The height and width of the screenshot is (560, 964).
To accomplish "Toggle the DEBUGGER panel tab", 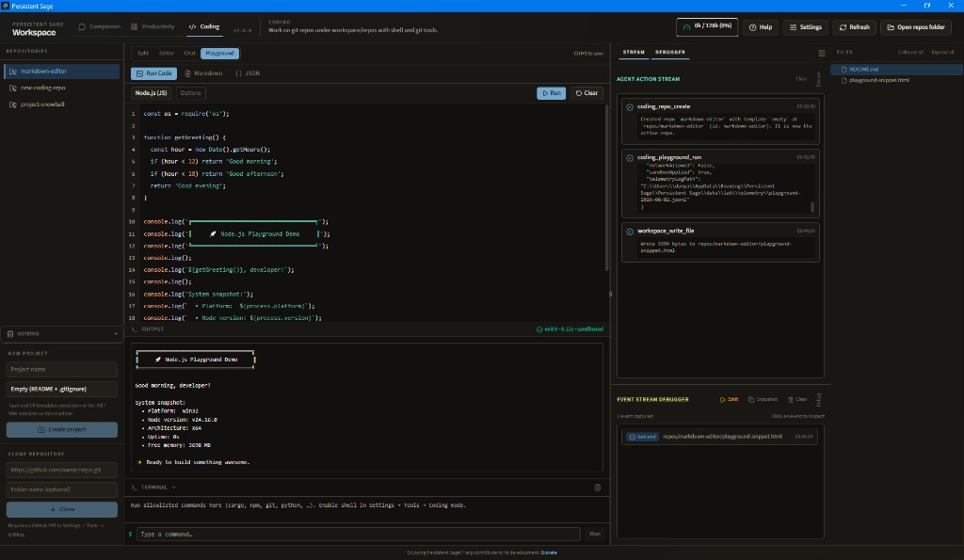I will (669, 53).
